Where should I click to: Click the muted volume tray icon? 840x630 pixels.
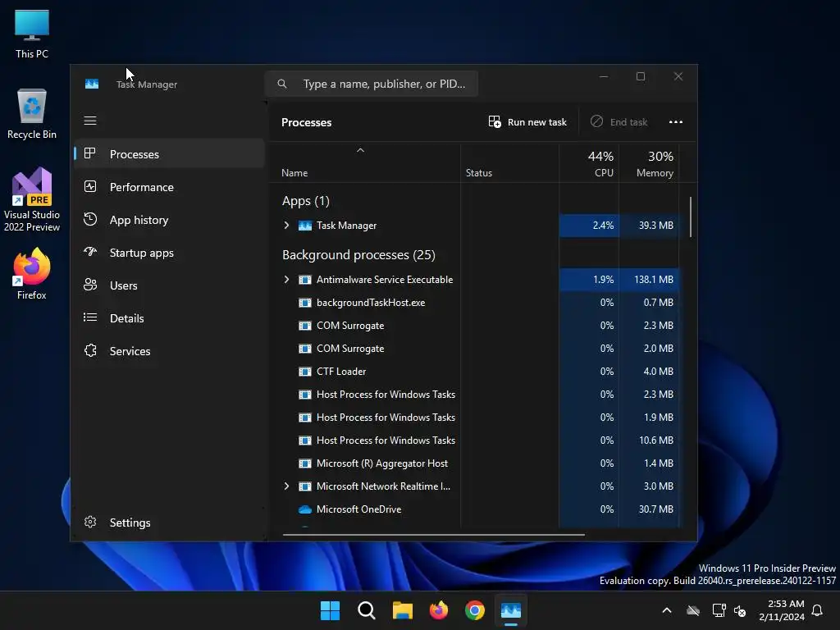[x=741, y=610]
